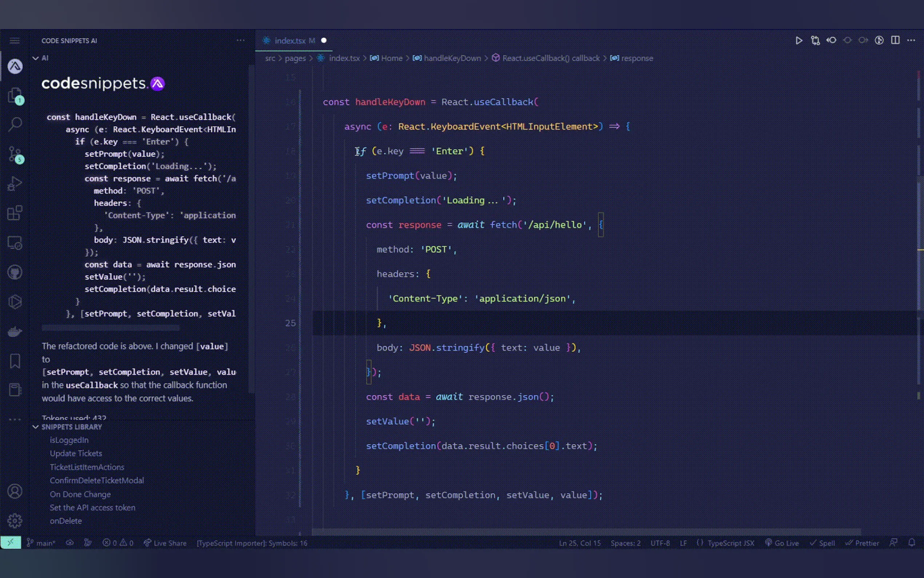Click the remote window status bar icon
Viewport: 924px width, 578px height.
click(11, 542)
